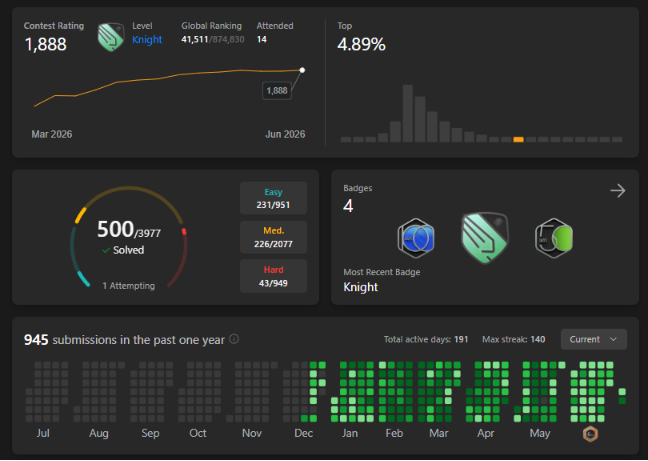
Task: Click the tallest bar in rating histogram
Action: (407, 113)
